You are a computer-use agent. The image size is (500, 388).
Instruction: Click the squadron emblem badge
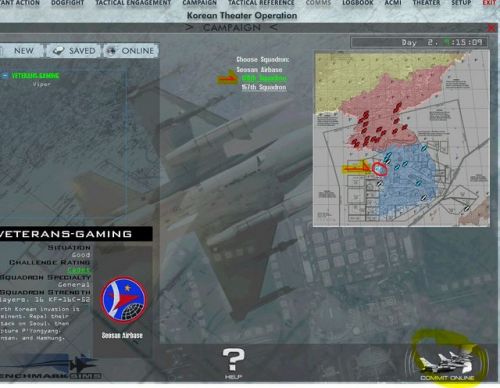123,300
